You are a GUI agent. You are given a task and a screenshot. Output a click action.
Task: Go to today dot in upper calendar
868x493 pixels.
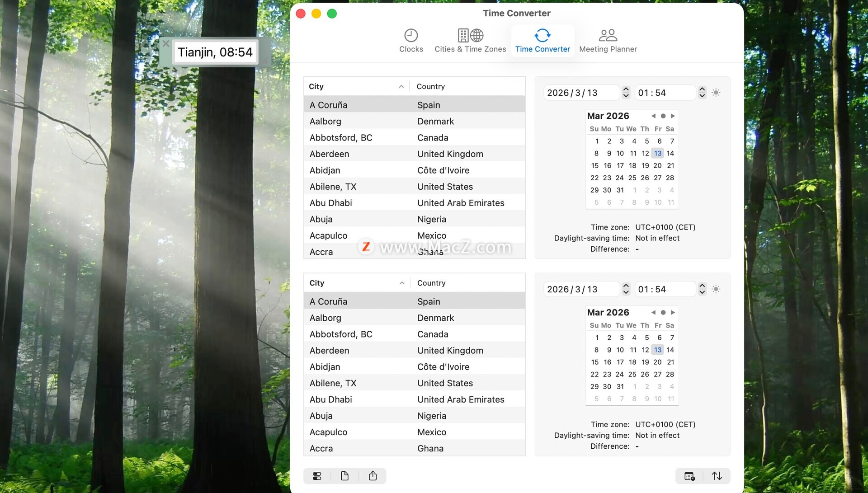pyautogui.click(x=663, y=116)
